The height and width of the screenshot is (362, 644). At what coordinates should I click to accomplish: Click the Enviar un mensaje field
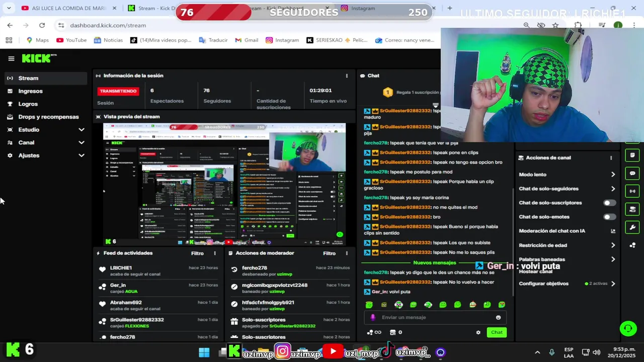click(435, 317)
